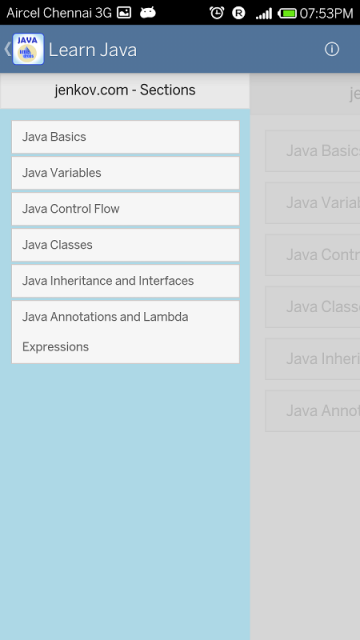Image resolution: width=360 pixels, height=640 pixels.
Task: Tap the signal strength bars icon
Action: click(263, 14)
